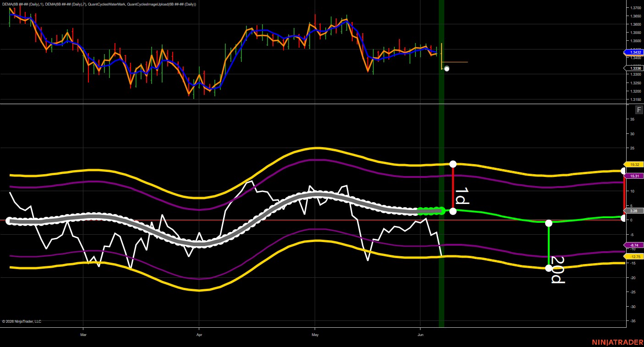
Task: Select white marker at bottom of red 1d line
Action: coord(453,211)
